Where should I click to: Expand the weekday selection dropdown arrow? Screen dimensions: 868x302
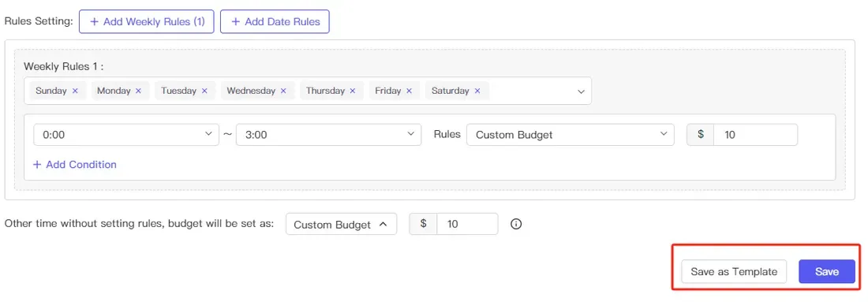[581, 91]
